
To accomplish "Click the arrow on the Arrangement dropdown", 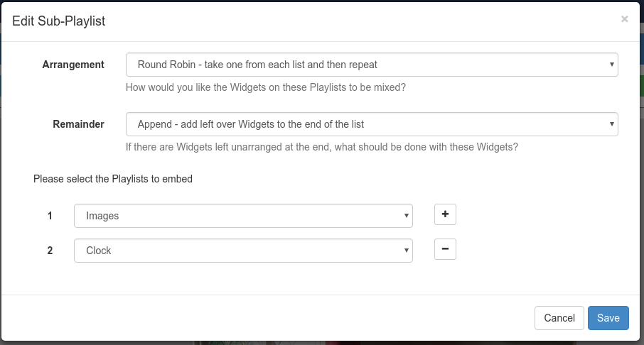I will coord(612,65).
